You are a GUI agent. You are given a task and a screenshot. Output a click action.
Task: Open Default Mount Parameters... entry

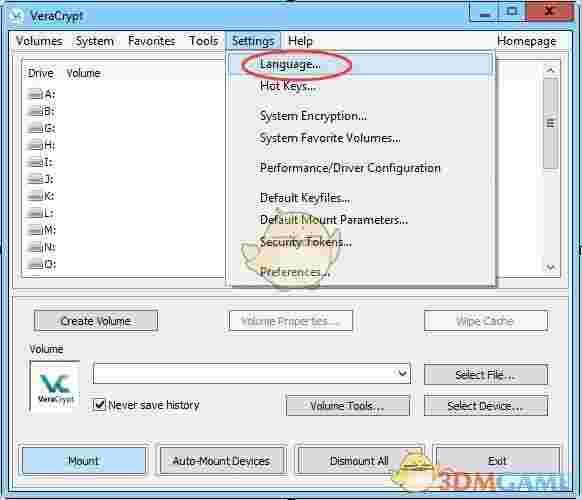(x=361, y=220)
